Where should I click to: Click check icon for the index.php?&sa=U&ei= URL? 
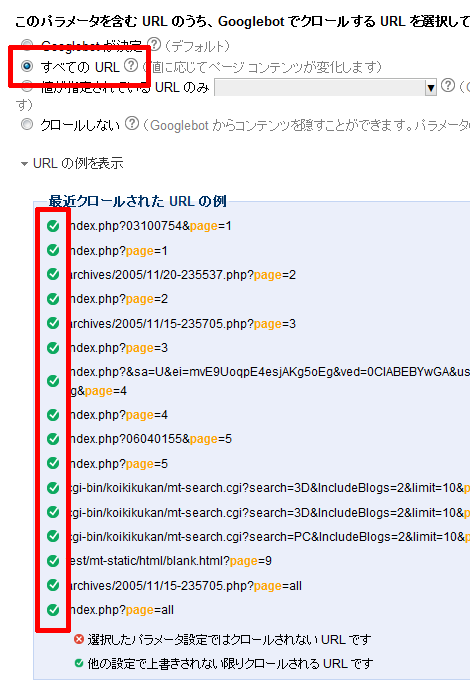click(53, 381)
